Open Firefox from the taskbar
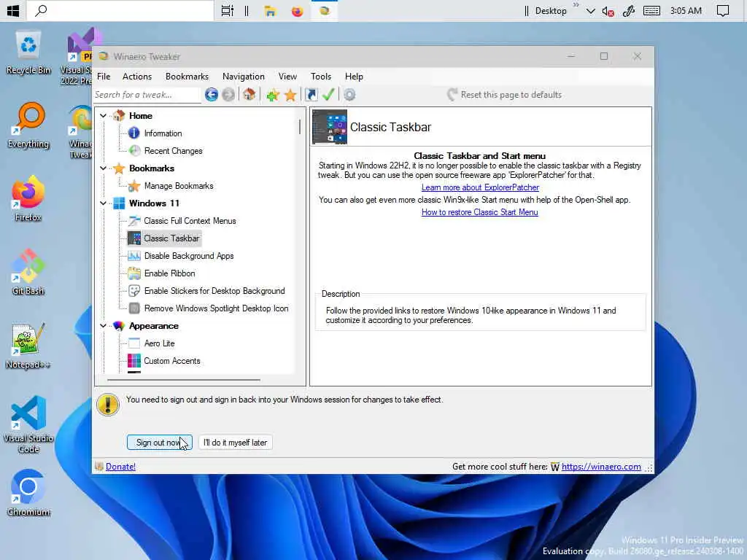The height and width of the screenshot is (560, 747). click(x=298, y=11)
